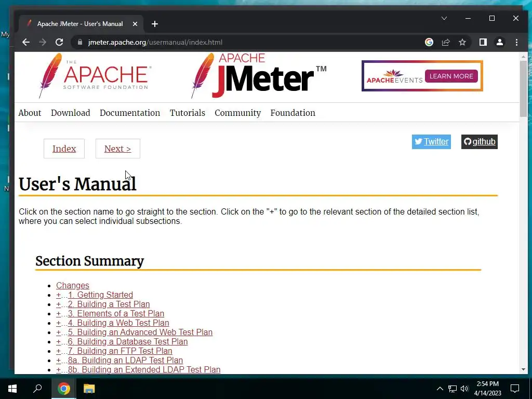
Task: Open the Tutorials menu
Action: [187, 113]
